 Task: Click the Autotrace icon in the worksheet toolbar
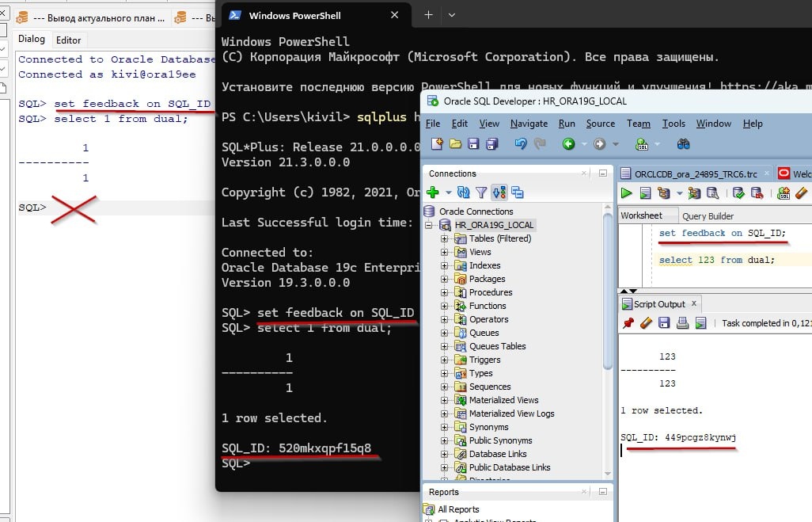694,193
